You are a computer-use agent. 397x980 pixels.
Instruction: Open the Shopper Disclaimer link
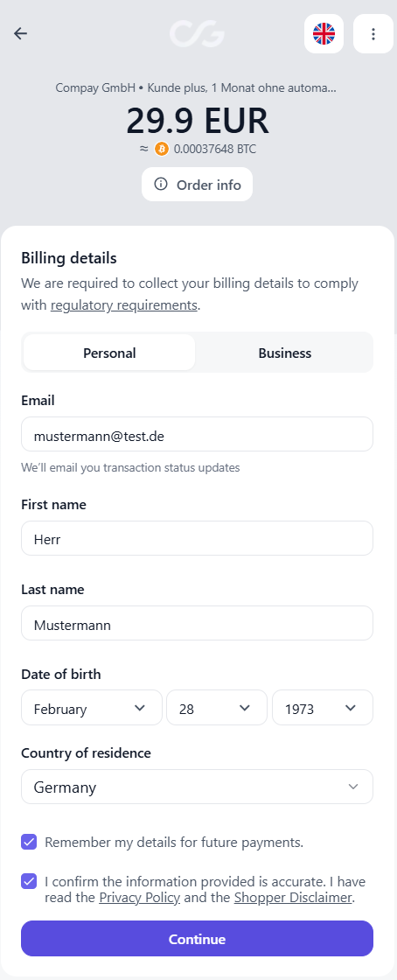click(x=294, y=898)
